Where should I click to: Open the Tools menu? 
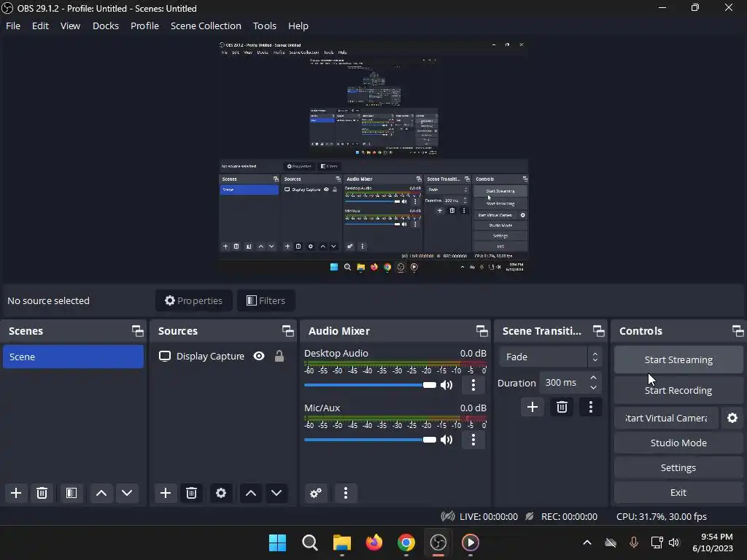(x=264, y=26)
